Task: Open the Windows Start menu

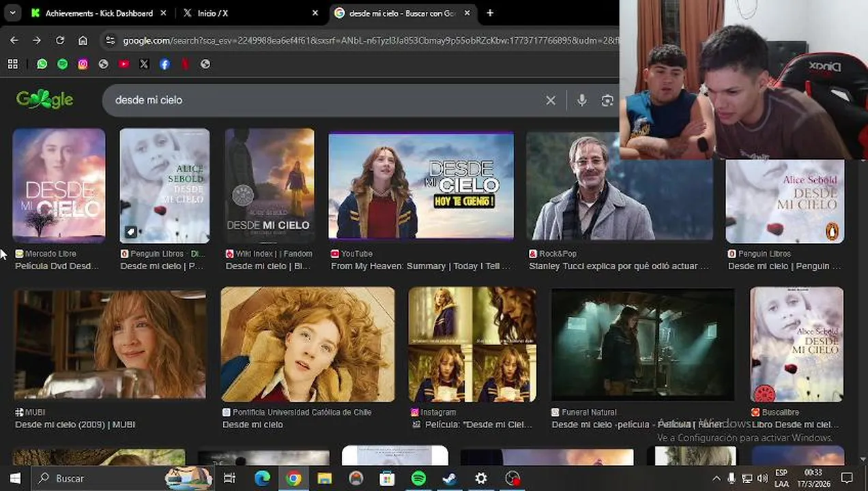Action: [15, 478]
